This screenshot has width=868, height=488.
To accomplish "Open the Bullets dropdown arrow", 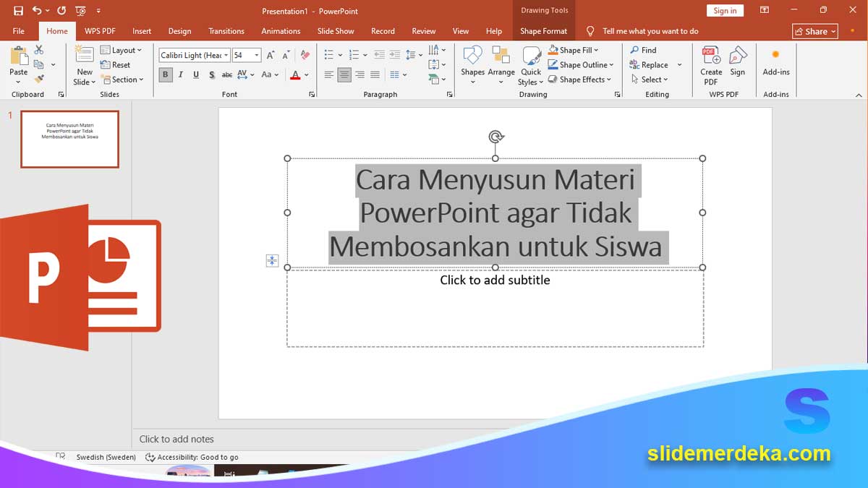I will coord(339,55).
